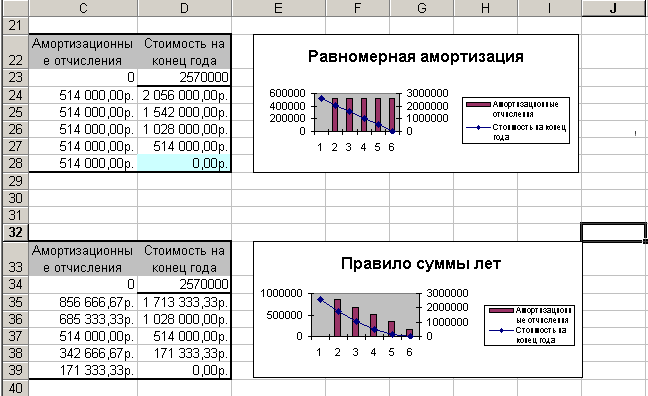Select cell D27 showing 514 000,00р.
This screenshot has width=648, height=396.
[184, 146]
